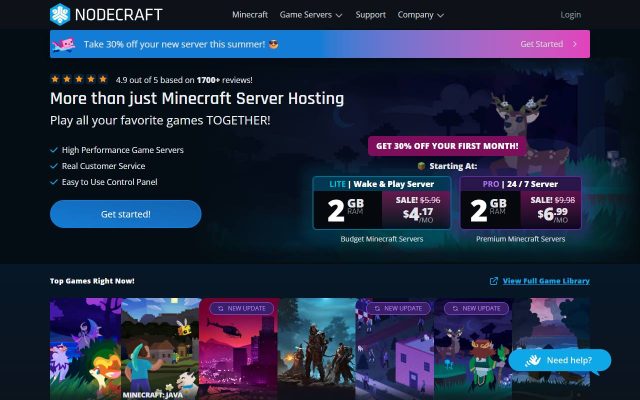Click the checkmark beside High Performance Game Servers
640x400 pixels.
pyautogui.click(x=53, y=150)
